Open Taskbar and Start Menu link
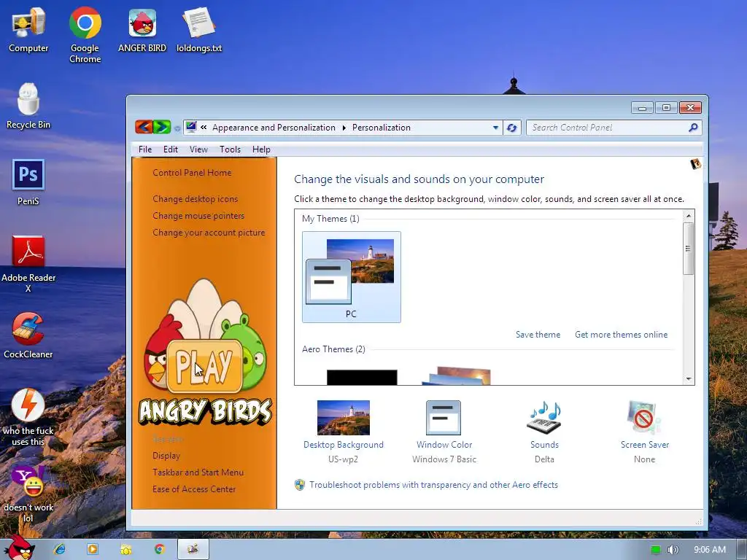747x560 pixels. click(198, 472)
